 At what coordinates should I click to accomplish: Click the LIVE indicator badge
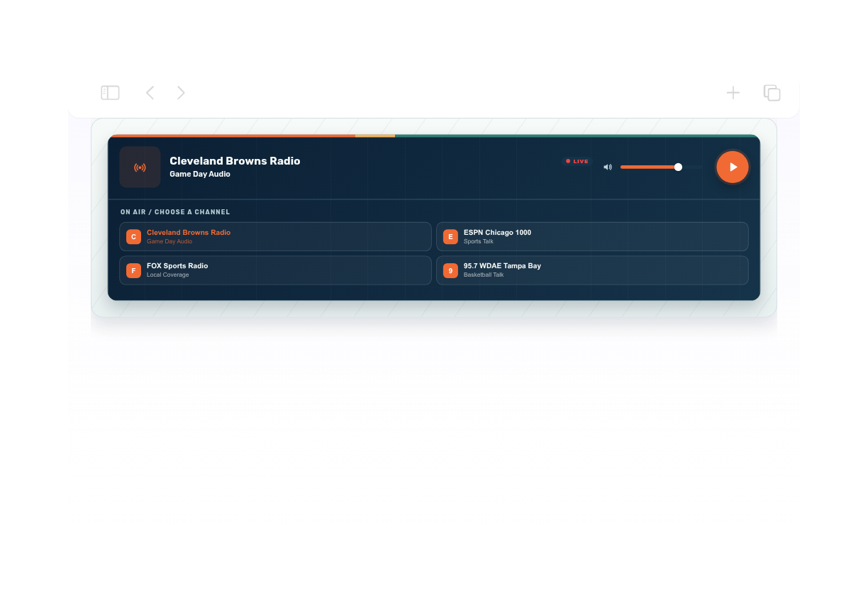click(x=577, y=161)
